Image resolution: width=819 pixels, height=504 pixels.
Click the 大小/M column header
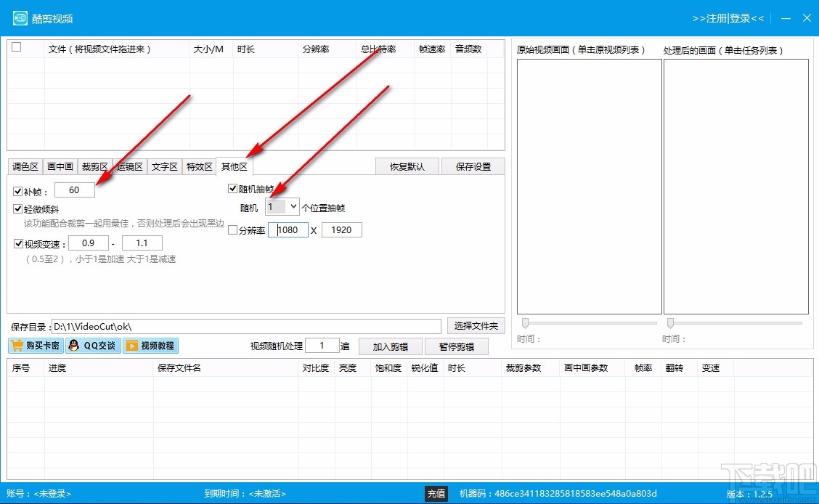[x=211, y=49]
